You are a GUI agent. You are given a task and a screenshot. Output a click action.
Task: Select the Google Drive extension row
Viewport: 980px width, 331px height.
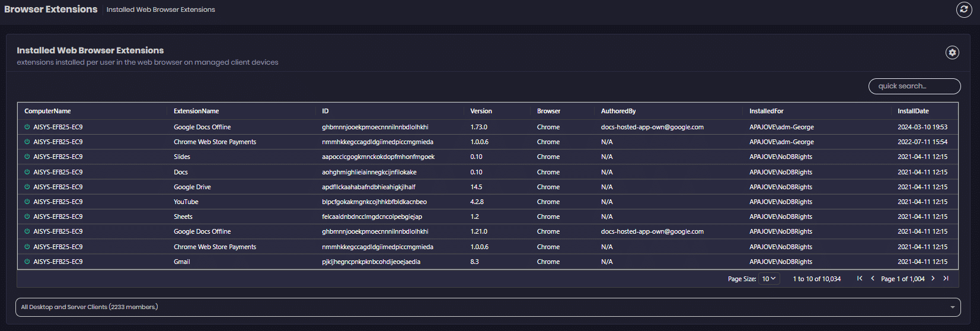(x=192, y=187)
